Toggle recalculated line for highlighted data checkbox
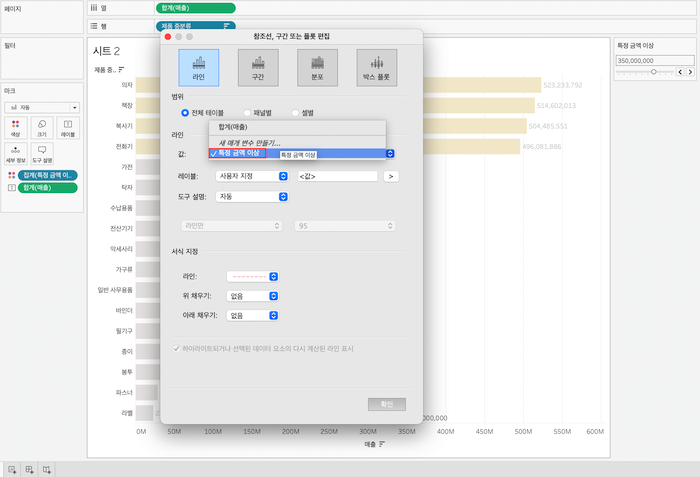Viewport: 700px width, 477px height. pyautogui.click(x=176, y=348)
